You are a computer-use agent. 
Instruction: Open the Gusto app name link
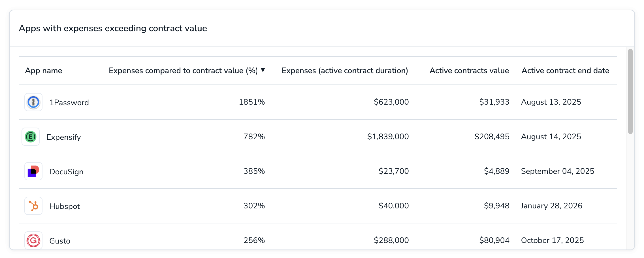60,241
